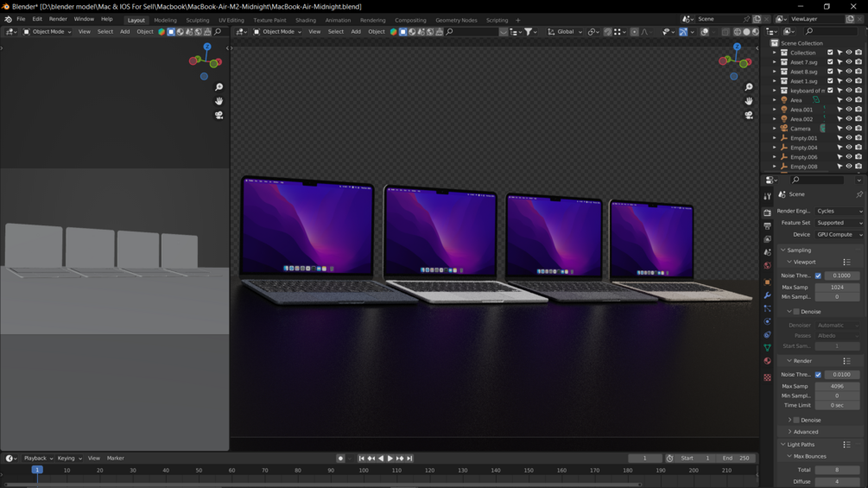Click pan hand icon in right viewport
The width and height of the screenshot is (868, 488).
click(749, 101)
